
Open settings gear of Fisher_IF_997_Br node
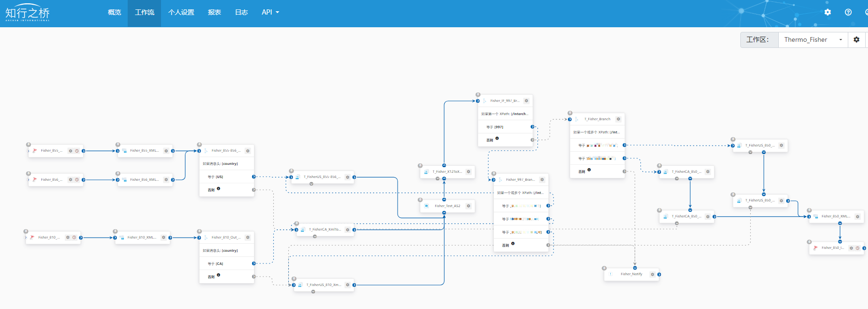pos(527,101)
